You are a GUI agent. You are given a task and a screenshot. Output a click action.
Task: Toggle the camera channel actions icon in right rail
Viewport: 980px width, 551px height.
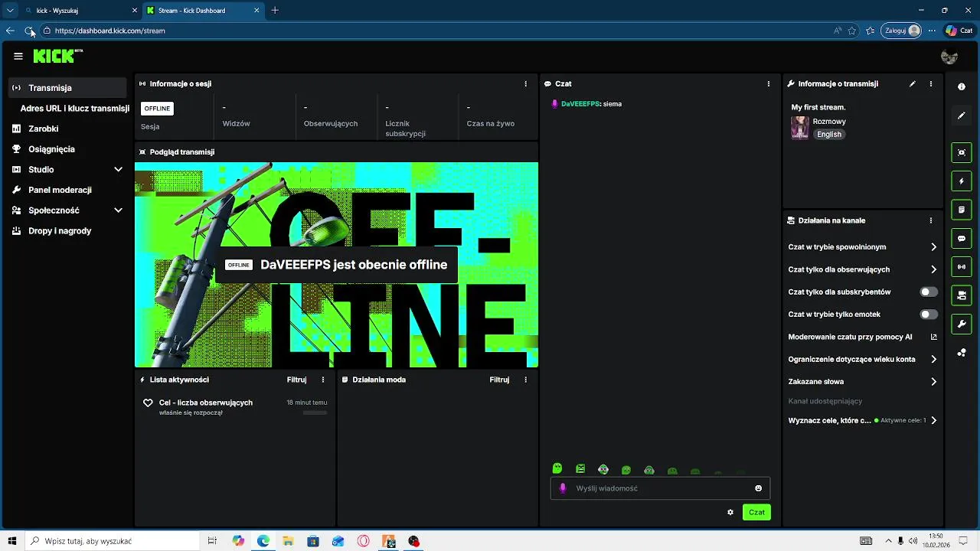click(962, 295)
